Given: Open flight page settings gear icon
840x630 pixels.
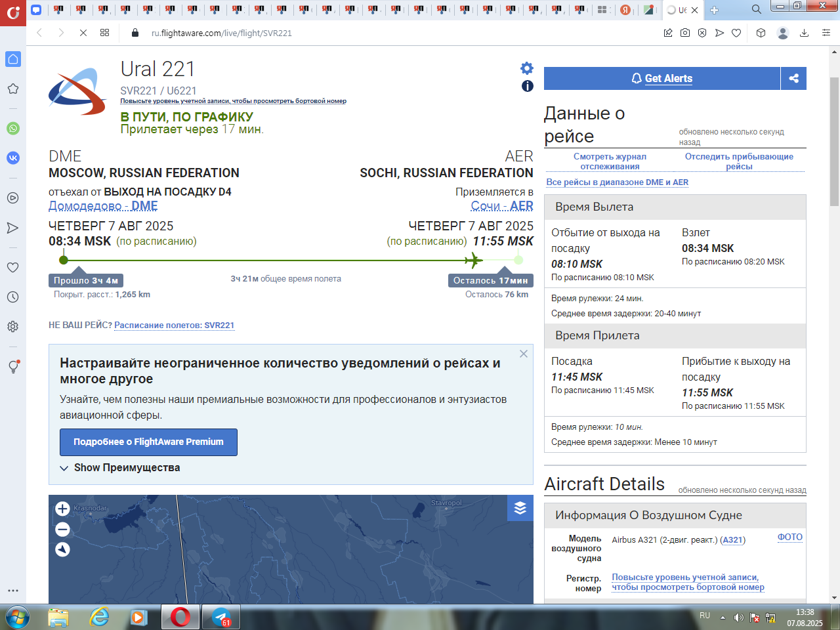Looking at the screenshot, I should pyautogui.click(x=527, y=68).
